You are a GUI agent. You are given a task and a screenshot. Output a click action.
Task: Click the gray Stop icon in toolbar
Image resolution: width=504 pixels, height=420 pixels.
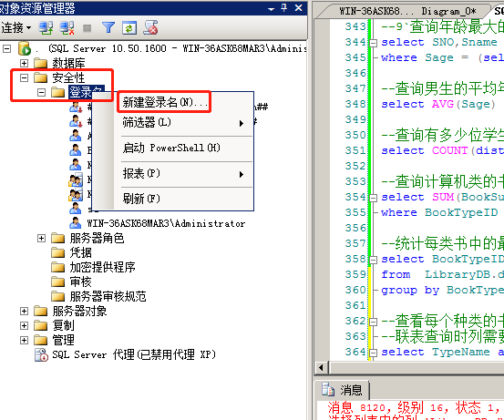(87, 28)
